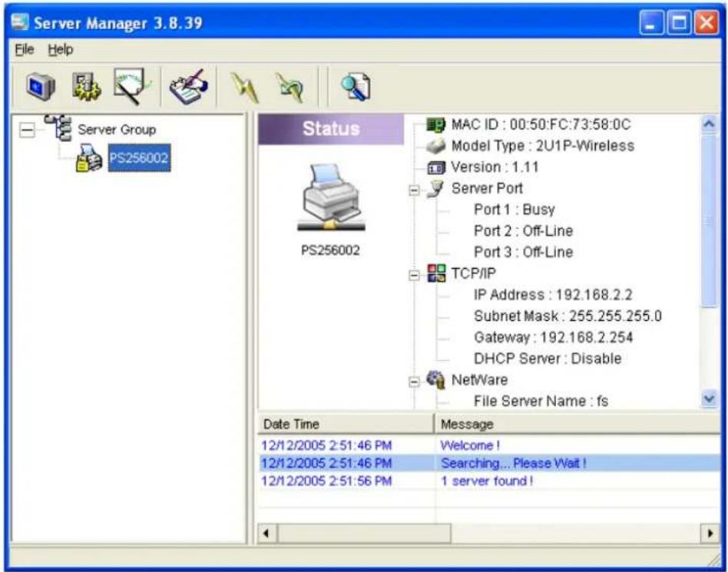Click the Date Time column header
This screenshot has width=728, height=572.
point(346,424)
